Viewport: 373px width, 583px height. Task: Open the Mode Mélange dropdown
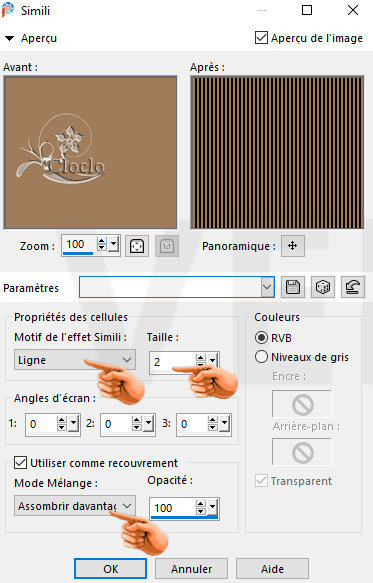pos(75,505)
